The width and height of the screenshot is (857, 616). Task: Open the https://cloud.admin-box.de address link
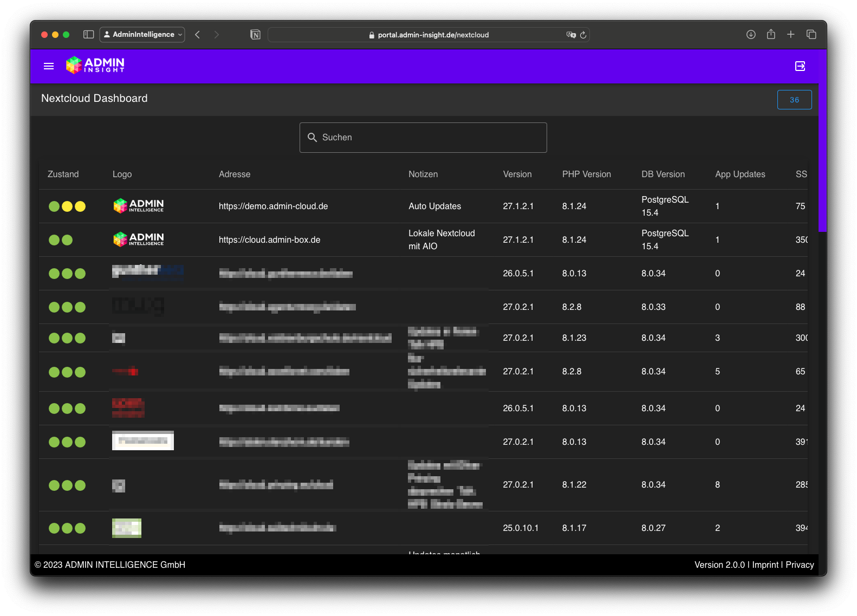click(270, 240)
